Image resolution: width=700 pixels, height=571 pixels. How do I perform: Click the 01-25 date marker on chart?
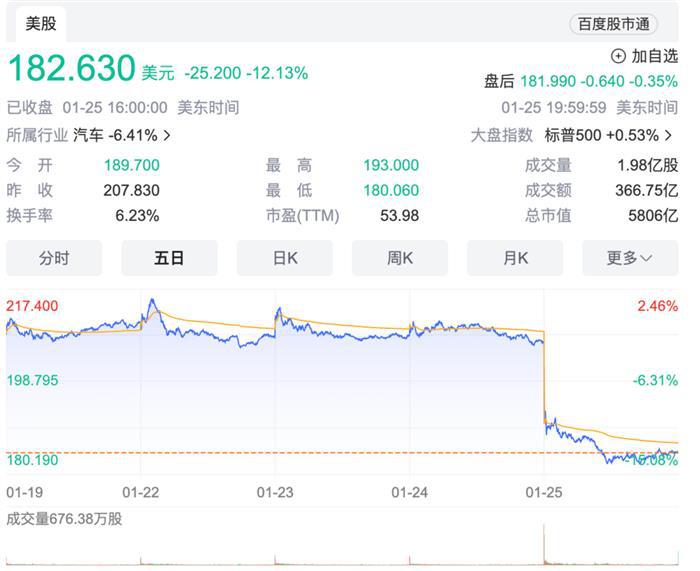544,492
